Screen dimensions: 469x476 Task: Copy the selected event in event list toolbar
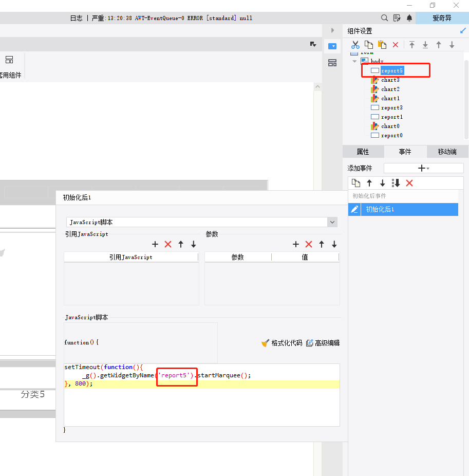tap(356, 183)
